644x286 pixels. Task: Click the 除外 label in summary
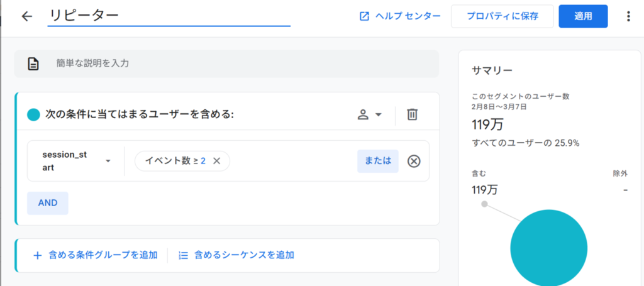coord(620,173)
